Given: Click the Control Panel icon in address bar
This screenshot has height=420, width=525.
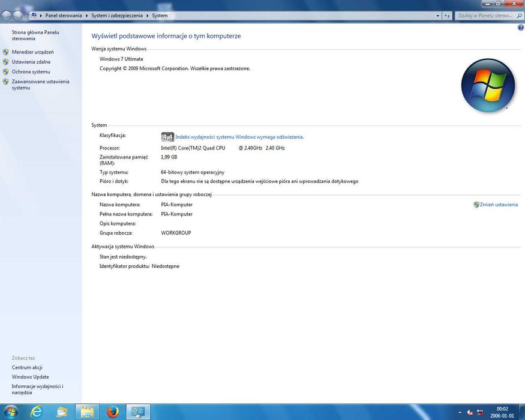Looking at the screenshot, I should pos(34,16).
